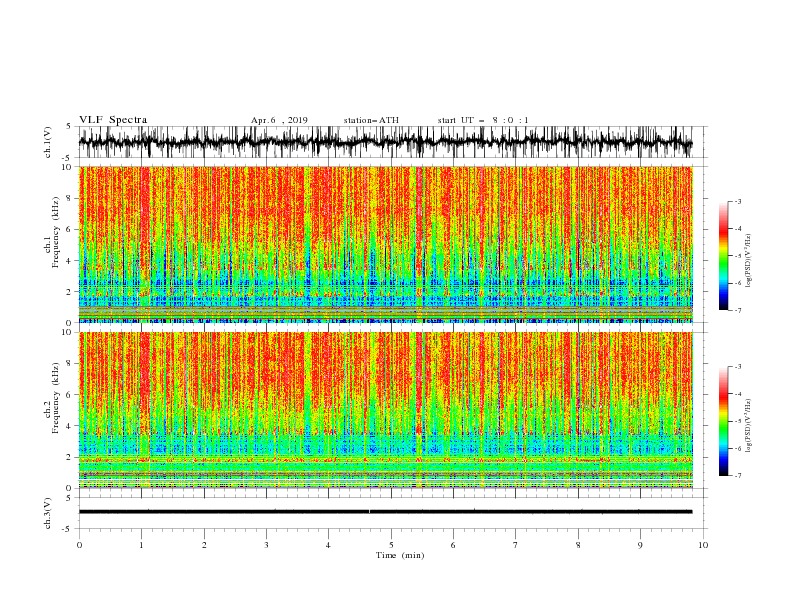Click the "start UT = 8 :0 :1" text
The image size is (792, 612).
(x=483, y=120)
